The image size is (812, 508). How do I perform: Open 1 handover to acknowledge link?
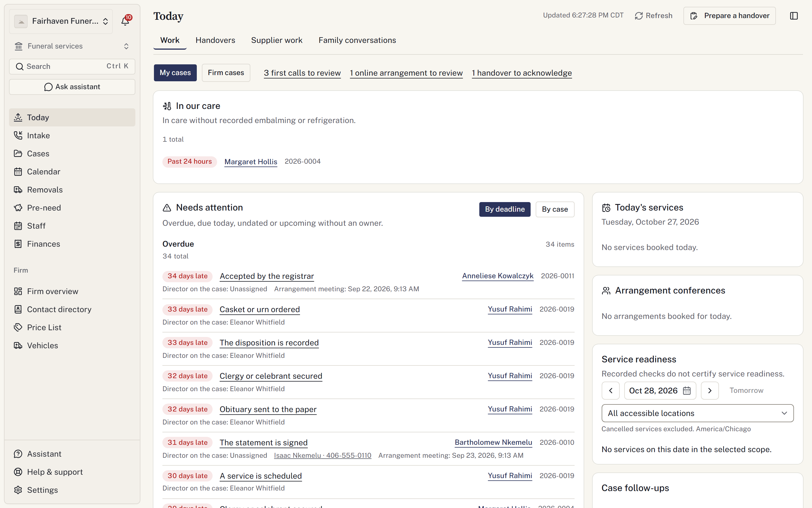coord(522,73)
